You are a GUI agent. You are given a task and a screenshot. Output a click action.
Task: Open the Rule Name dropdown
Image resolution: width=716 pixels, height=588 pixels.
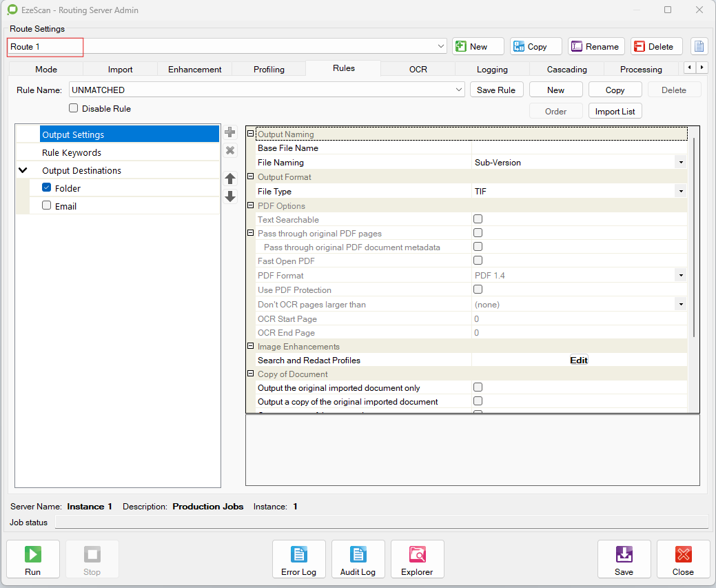point(460,90)
